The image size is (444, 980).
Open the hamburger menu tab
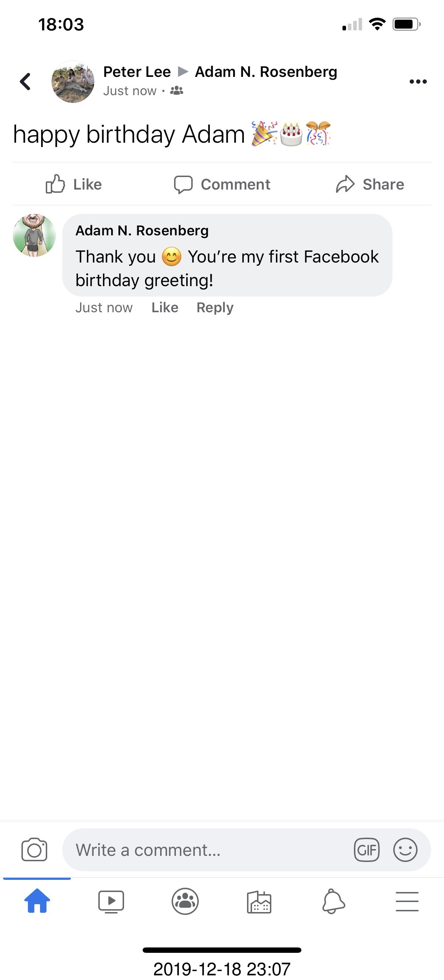click(407, 901)
